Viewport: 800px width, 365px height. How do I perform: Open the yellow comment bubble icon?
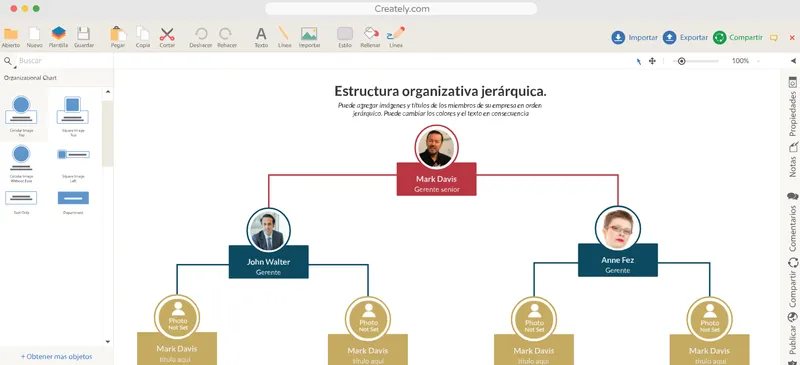tap(773, 38)
